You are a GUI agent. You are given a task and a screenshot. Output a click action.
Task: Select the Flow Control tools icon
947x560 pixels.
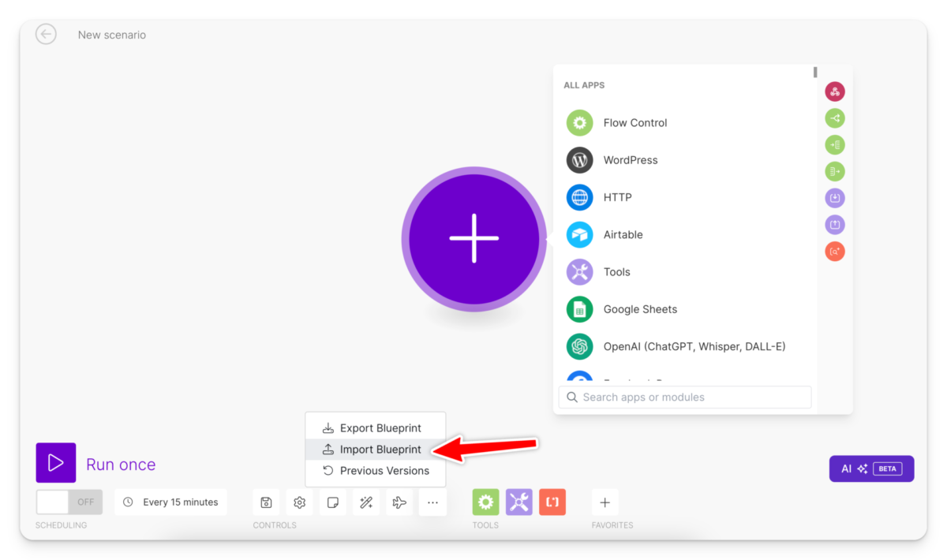[485, 502]
